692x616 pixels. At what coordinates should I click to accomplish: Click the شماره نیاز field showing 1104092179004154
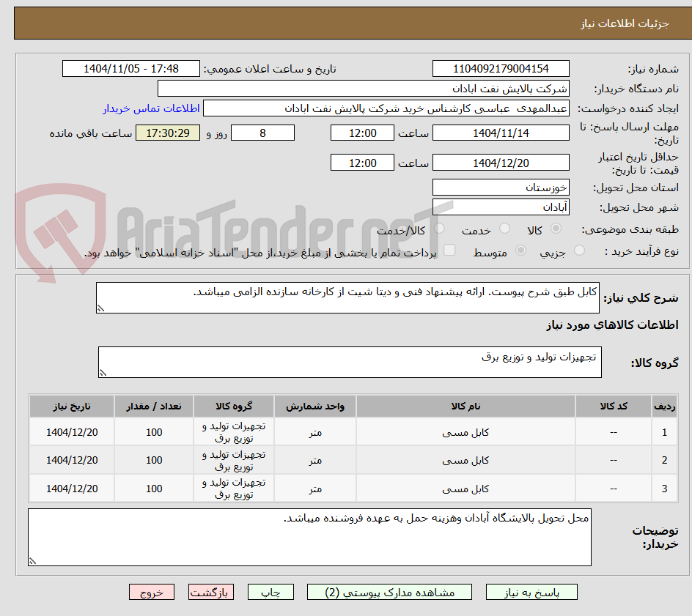point(501,68)
